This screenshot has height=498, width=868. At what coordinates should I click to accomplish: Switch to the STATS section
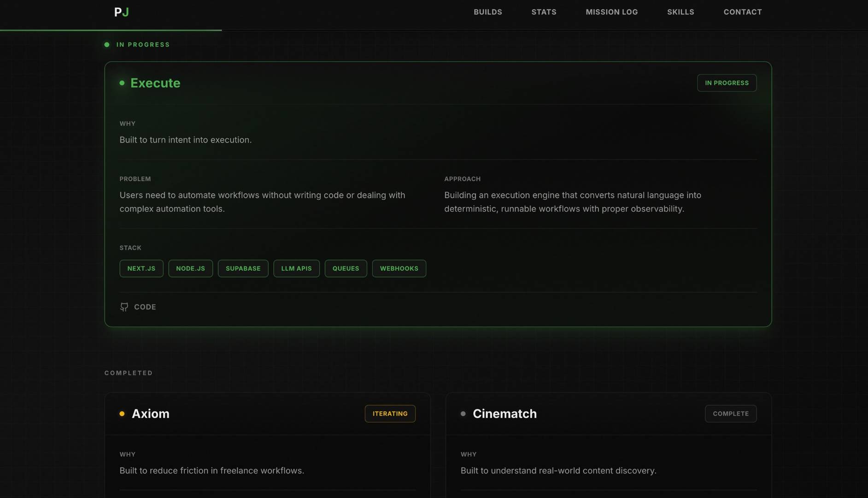544,12
